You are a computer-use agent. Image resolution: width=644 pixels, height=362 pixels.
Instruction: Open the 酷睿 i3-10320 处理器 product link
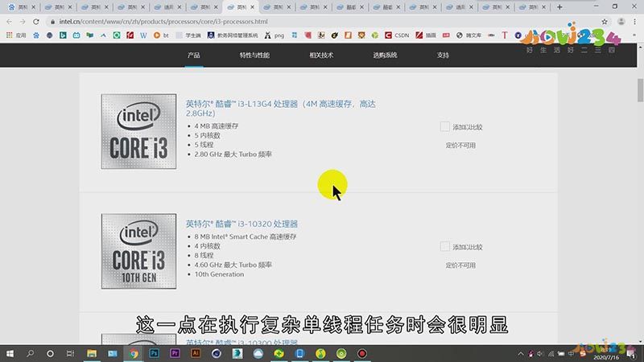(x=242, y=224)
